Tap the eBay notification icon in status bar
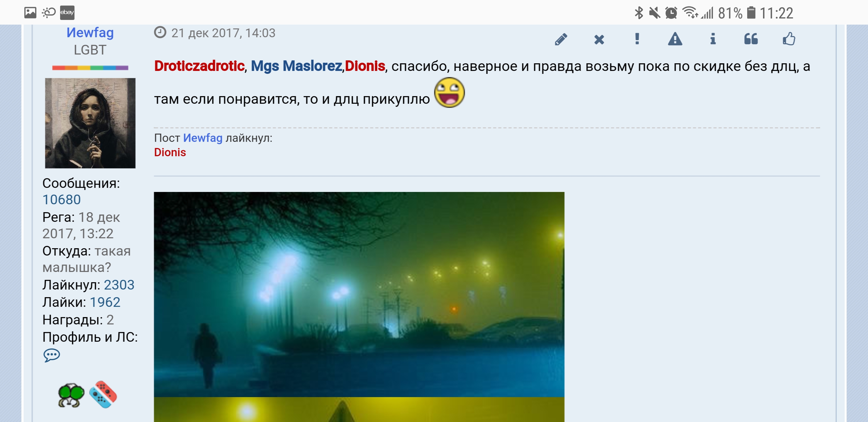Viewport: 868px width, 422px height. tap(67, 13)
